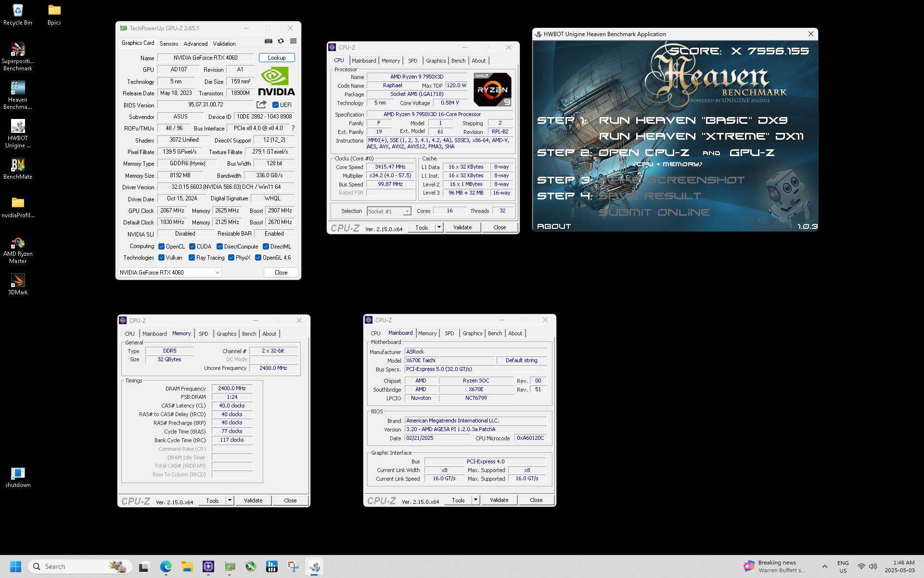The image size is (924, 578).
Task: Click Run Heaven Basic DX9
Action: point(693,120)
